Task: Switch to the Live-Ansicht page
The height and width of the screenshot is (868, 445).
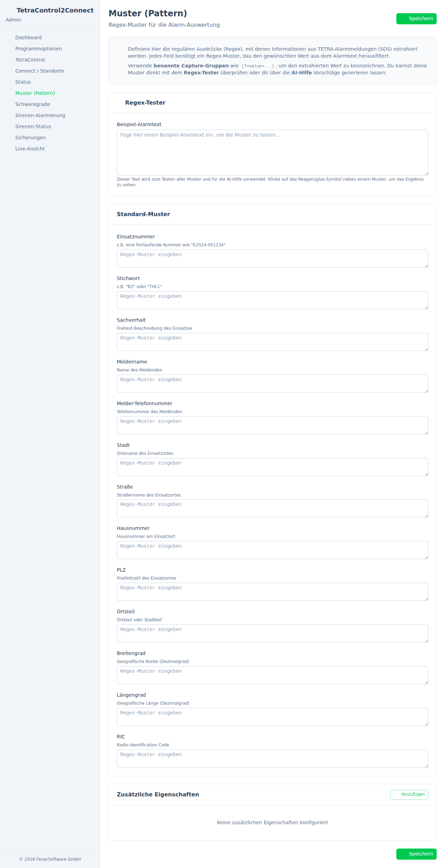Action: [30, 149]
